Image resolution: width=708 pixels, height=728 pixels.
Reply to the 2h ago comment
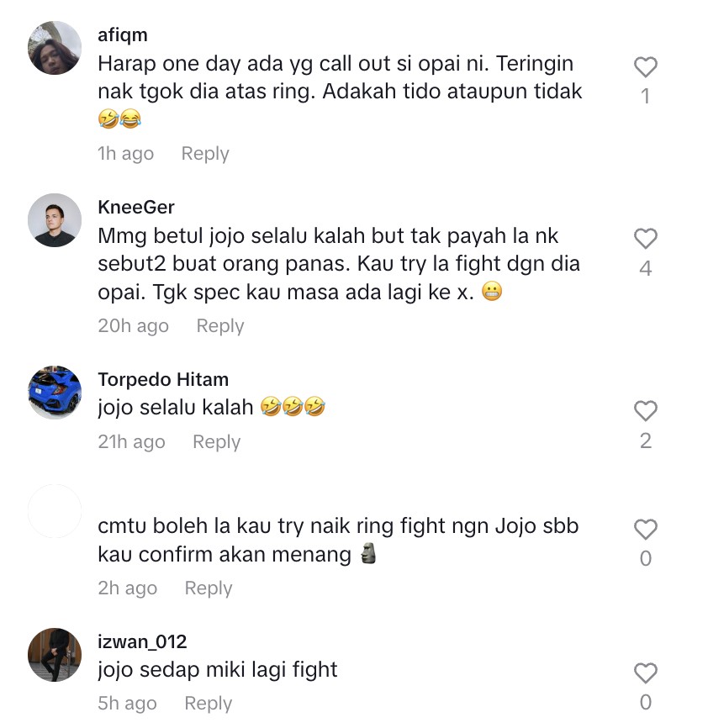pyautogui.click(x=209, y=588)
